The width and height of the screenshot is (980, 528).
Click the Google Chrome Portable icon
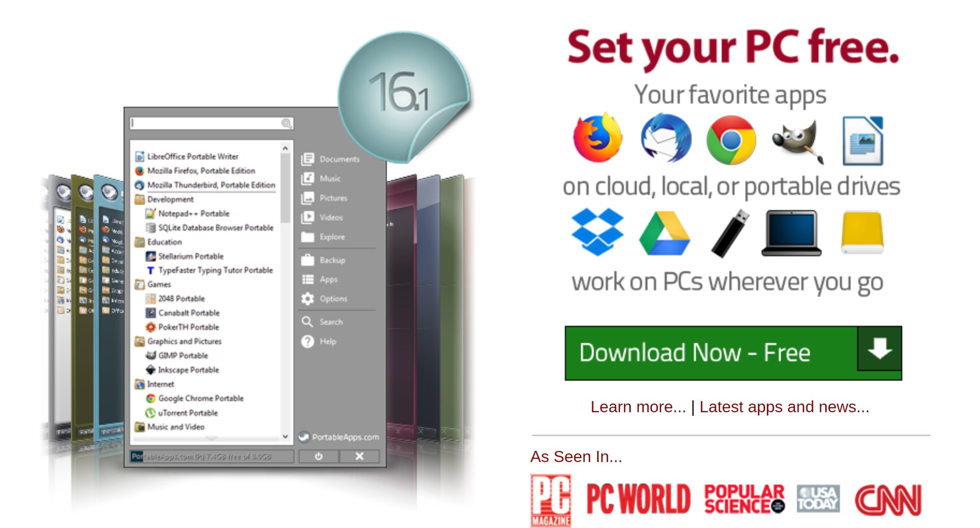(x=149, y=398)
